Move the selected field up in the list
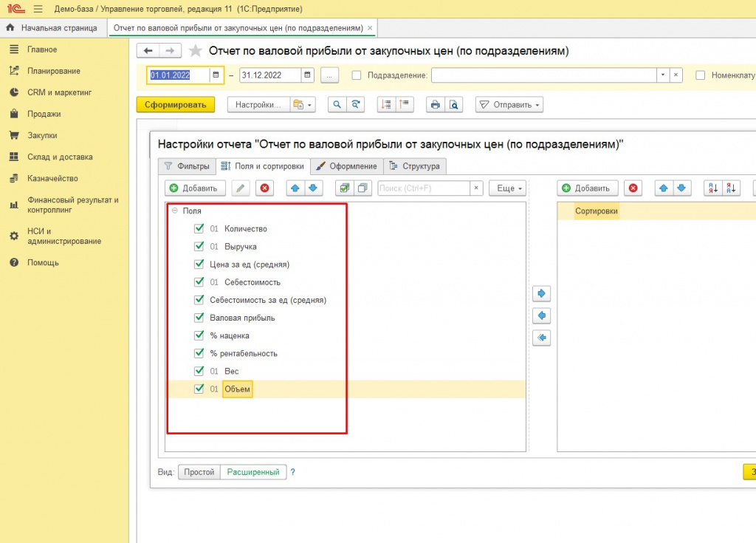 [296, 188]
